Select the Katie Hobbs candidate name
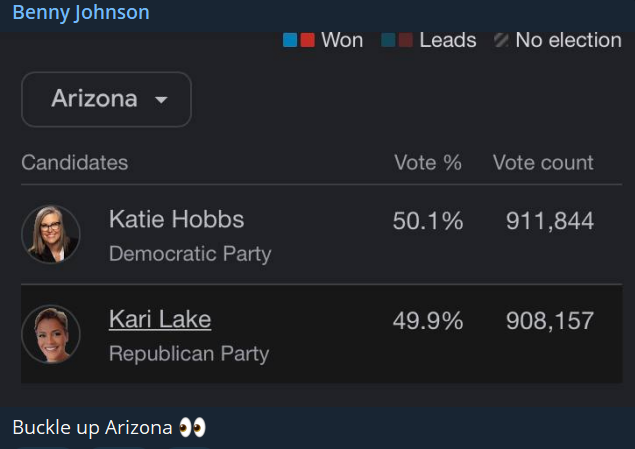This screenshot has height=449, width=635. tap(176, 219)
